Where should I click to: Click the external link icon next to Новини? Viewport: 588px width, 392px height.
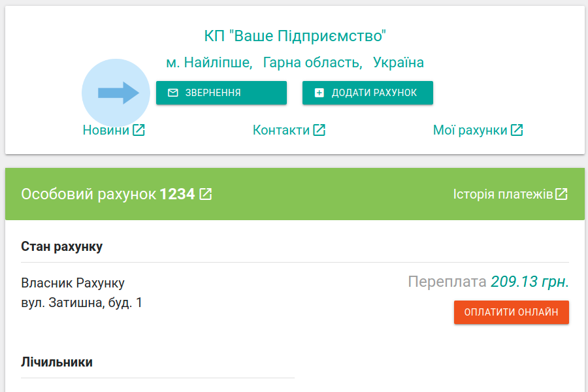coord(139,130)
